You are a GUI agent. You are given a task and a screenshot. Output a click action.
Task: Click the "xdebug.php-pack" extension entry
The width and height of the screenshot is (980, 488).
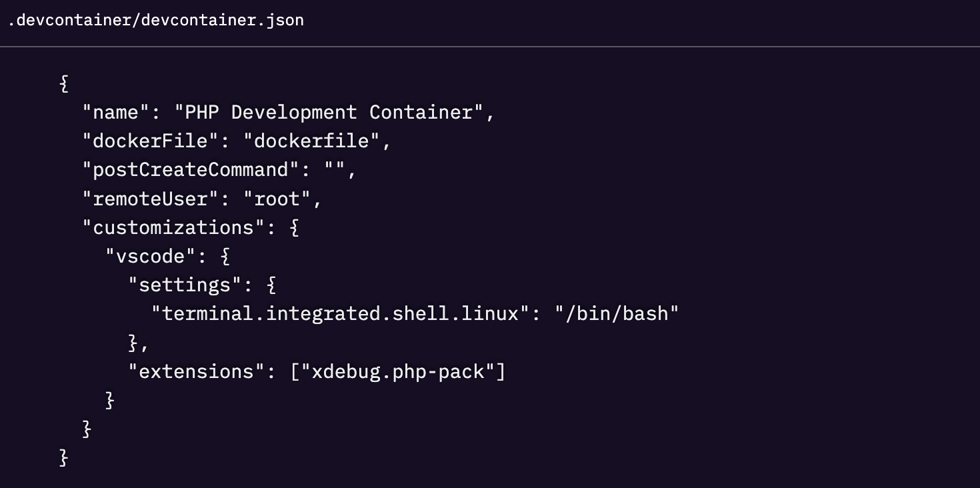pos(398,371)
